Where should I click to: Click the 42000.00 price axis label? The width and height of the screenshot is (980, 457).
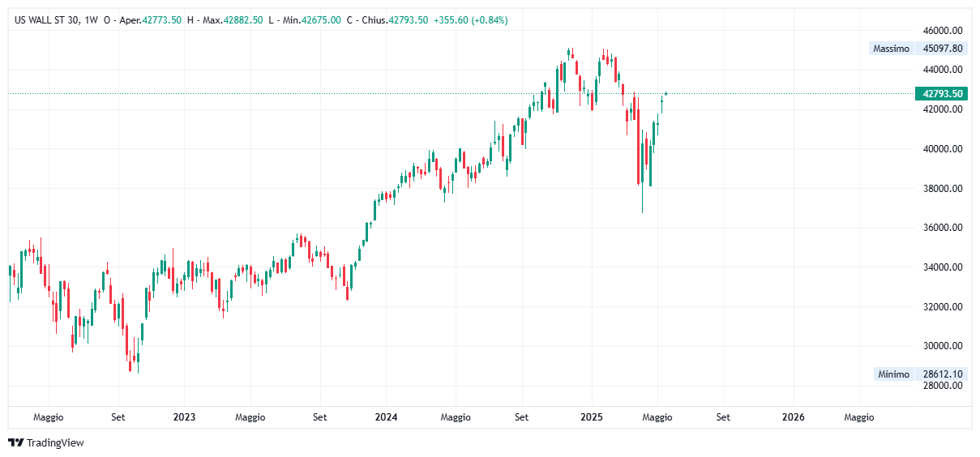943,109
